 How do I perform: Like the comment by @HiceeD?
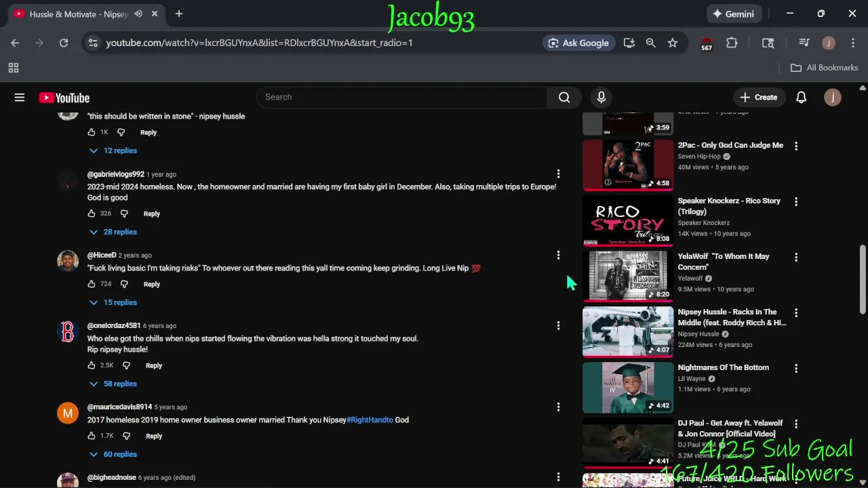pos(92,284)
